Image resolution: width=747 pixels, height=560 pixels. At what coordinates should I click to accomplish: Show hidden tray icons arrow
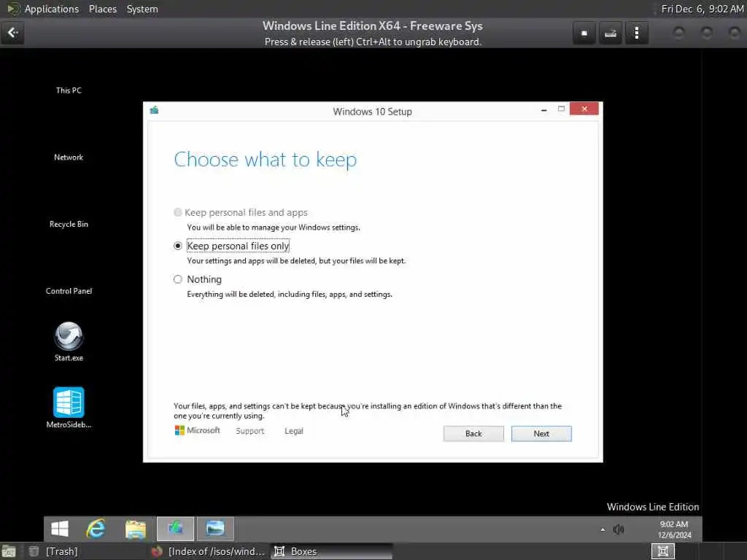pos(603,529)
